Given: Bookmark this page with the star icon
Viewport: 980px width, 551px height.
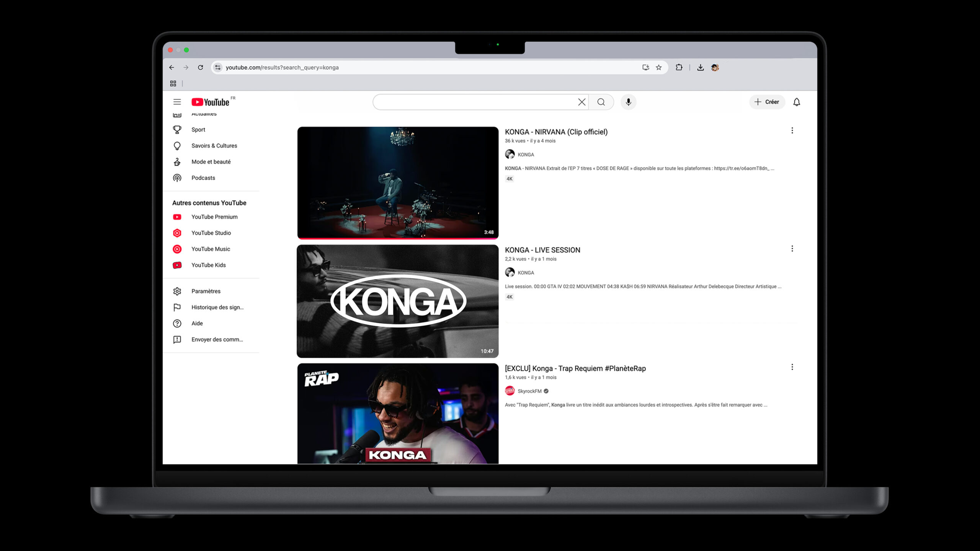Looking at the screenshot, I should [x=658, y=67].
